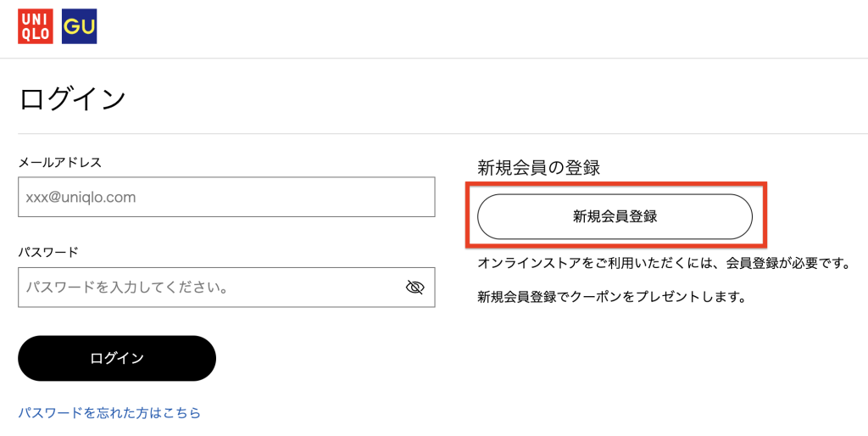The height and width of the screenshot is (436, 868).
Task: Click the パスワードを入力してください placeholder text
Action: point(127,288)
